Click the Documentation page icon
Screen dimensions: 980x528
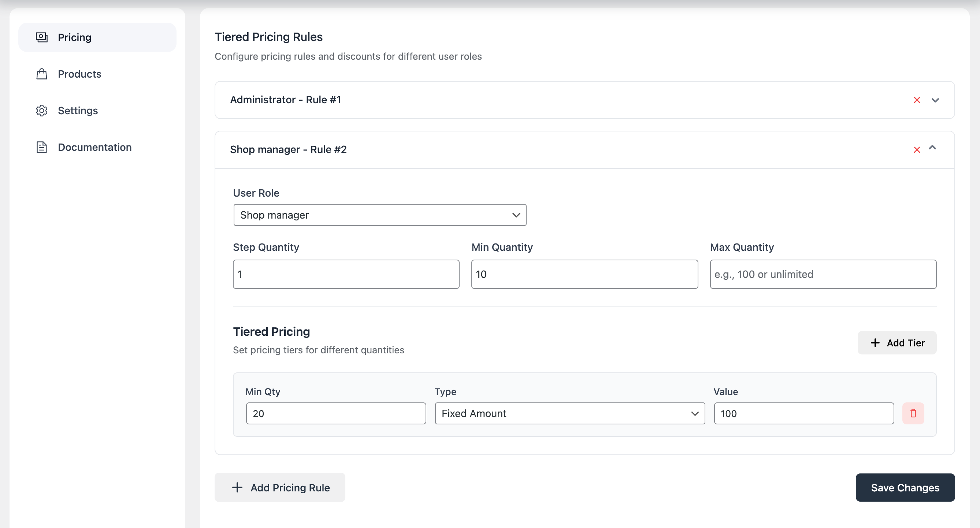[x=42, y=147]
